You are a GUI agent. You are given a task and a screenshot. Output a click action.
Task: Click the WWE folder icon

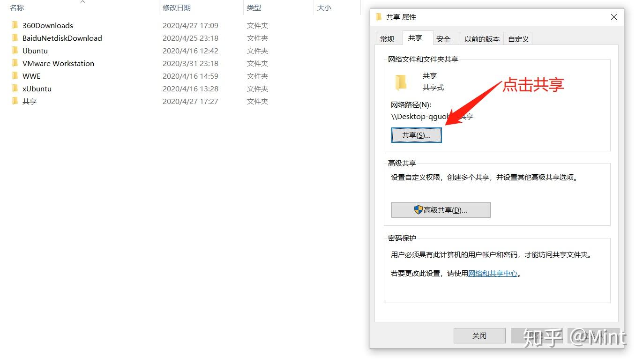coord(15,76)
